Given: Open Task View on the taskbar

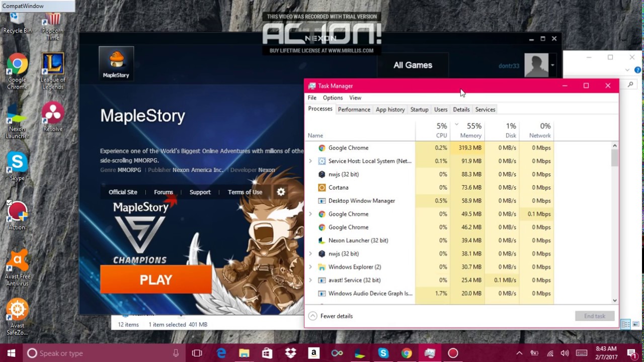Looking at the screenshot, I should coord(197,353).
